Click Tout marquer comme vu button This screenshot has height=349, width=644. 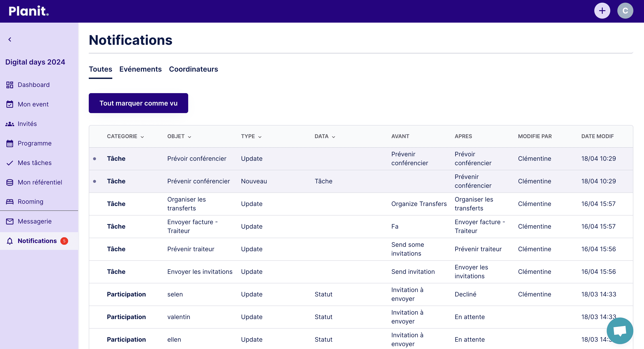[138, 103]
